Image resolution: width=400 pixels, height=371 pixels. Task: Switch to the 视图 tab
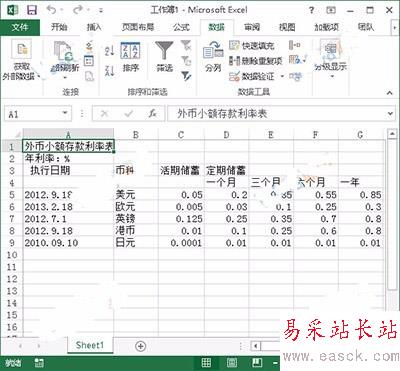[287, 27]
